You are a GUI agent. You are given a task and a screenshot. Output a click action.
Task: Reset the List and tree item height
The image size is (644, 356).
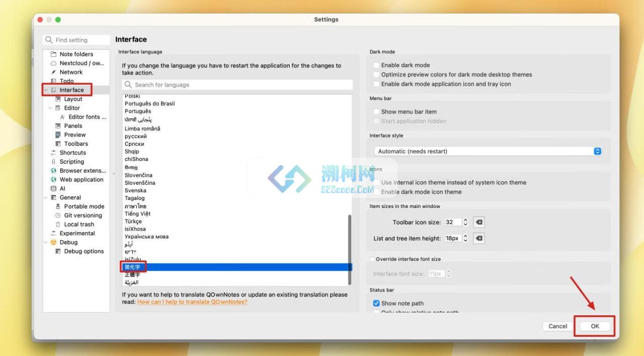coord(479,238)
